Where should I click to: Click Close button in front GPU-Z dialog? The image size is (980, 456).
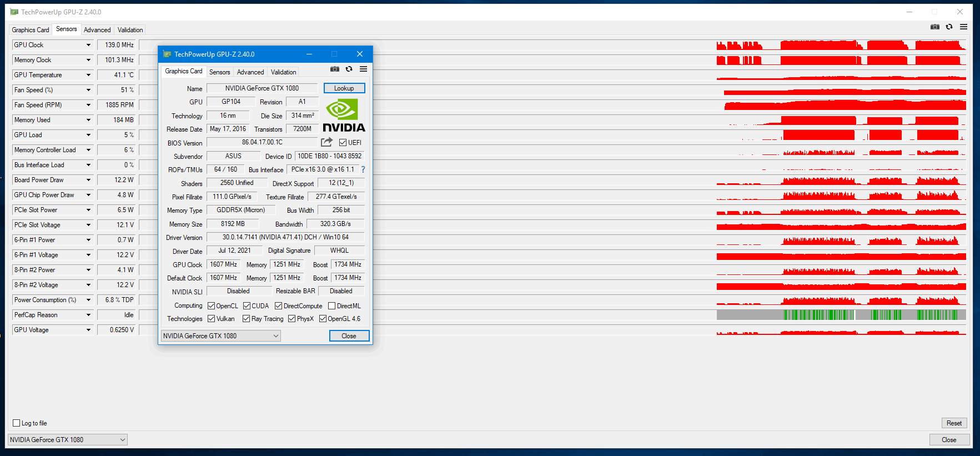349,336
